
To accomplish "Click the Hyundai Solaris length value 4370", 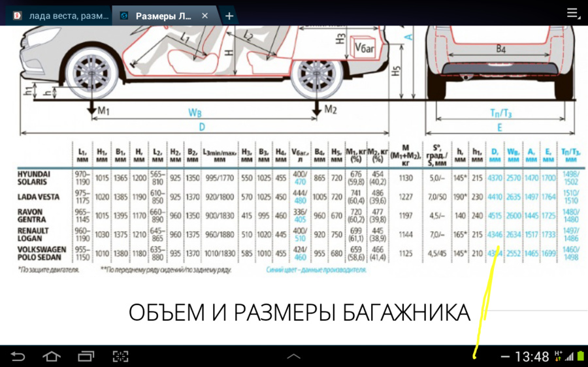I will (495, 178).
